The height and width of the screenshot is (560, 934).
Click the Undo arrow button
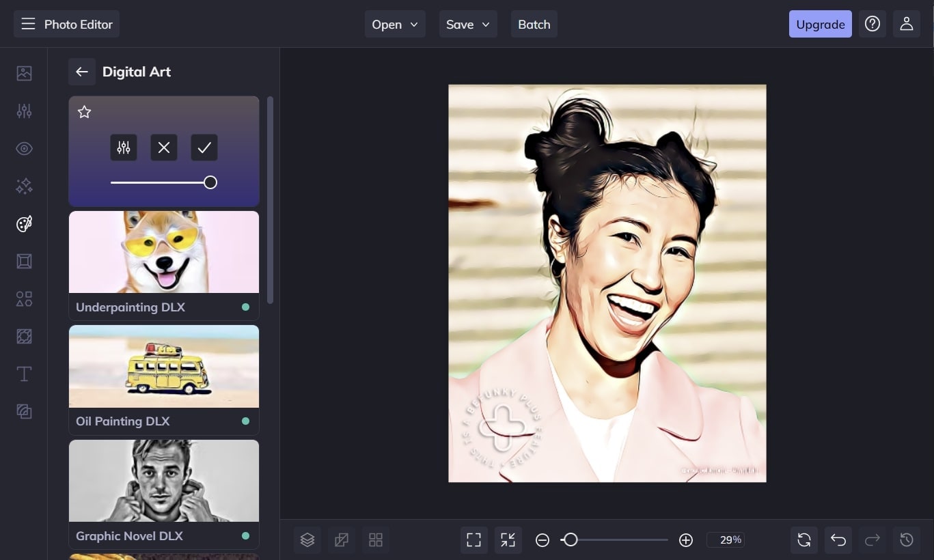(838, 540)
